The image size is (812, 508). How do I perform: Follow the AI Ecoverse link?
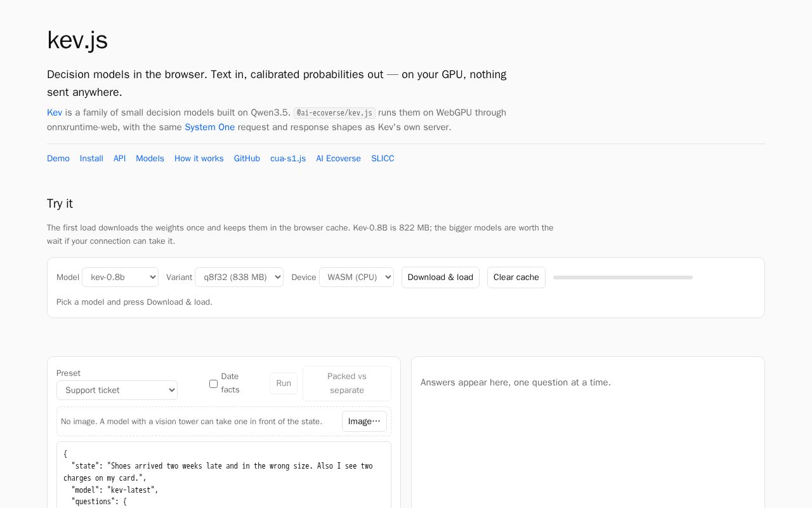coord(339,158)
